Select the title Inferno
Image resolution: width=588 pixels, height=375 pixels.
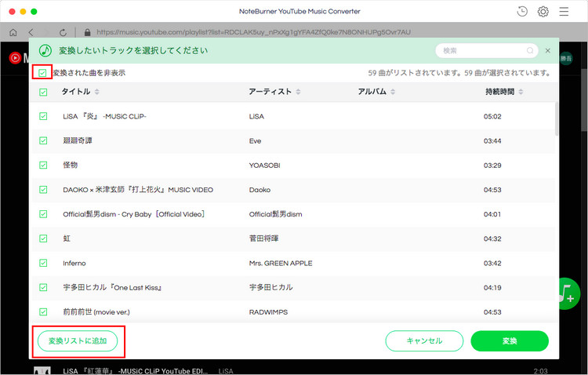[74, 263]
